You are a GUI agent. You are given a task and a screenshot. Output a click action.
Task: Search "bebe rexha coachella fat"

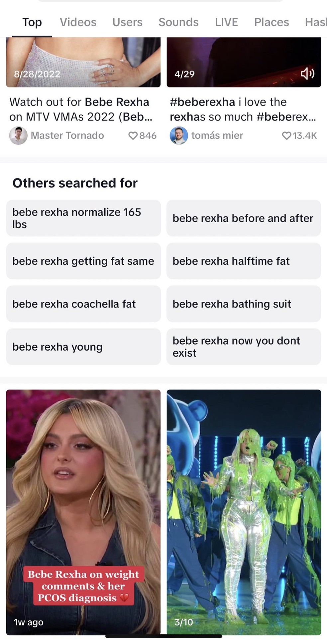click(x=83, y=304)
